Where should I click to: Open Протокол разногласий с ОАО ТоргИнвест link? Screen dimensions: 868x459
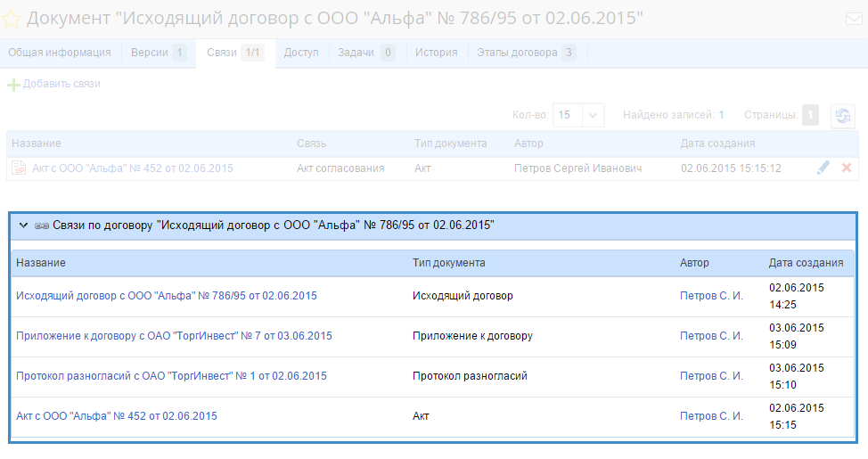pos(171,376)
